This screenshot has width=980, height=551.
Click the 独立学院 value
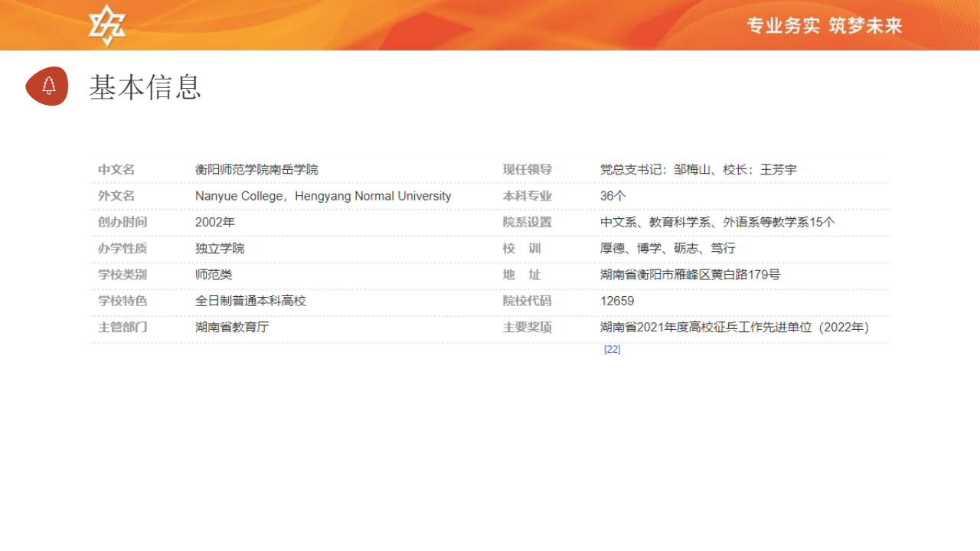[220, 249]
